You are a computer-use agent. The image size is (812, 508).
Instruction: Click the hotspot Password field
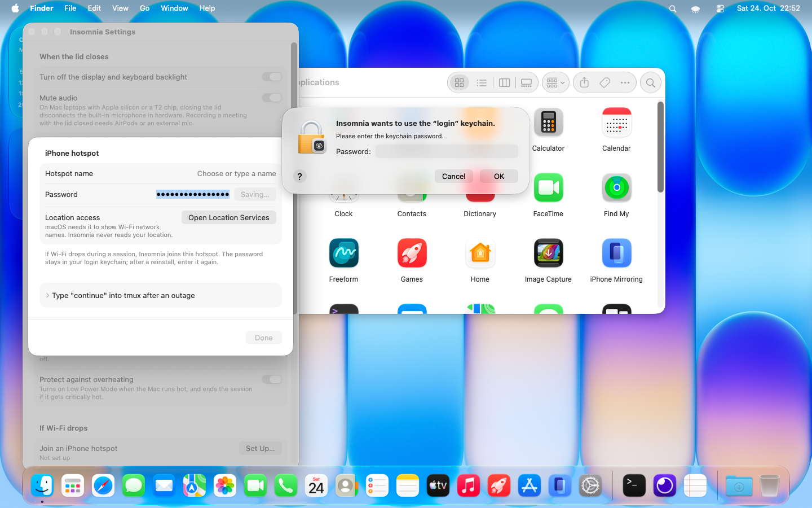point(193,194)
